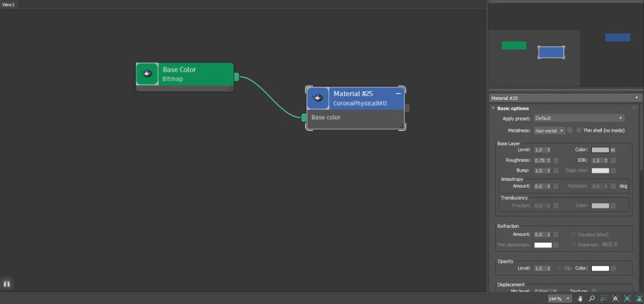This screenshot has width=644, height=304.
Task: Click the M map button beside Base Color
Action: tap(613, 150)
